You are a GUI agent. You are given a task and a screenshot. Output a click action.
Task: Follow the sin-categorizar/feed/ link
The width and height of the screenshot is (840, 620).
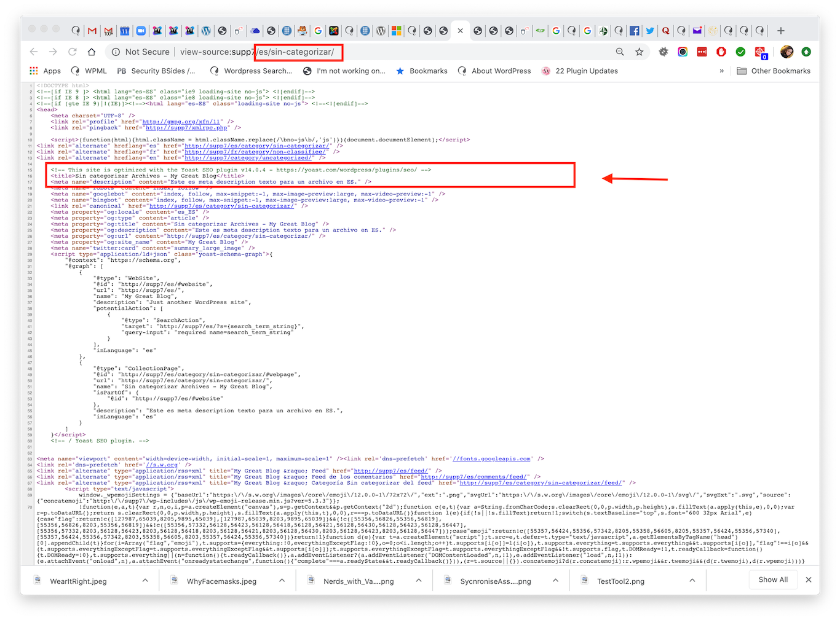click(541, 483)
